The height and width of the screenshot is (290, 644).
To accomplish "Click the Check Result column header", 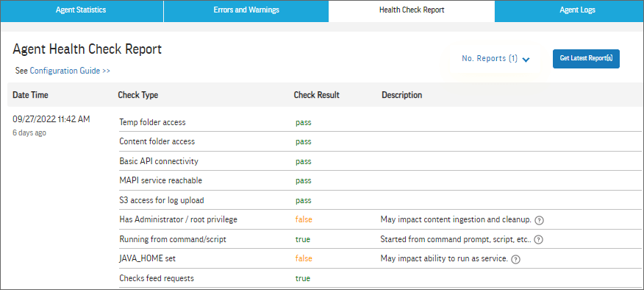I will [317, 95].
